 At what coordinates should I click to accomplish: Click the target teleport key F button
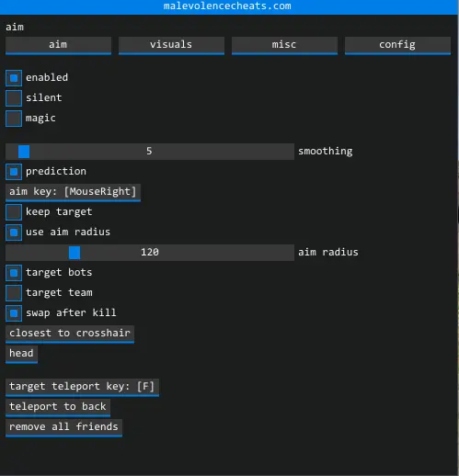point(82,388)
